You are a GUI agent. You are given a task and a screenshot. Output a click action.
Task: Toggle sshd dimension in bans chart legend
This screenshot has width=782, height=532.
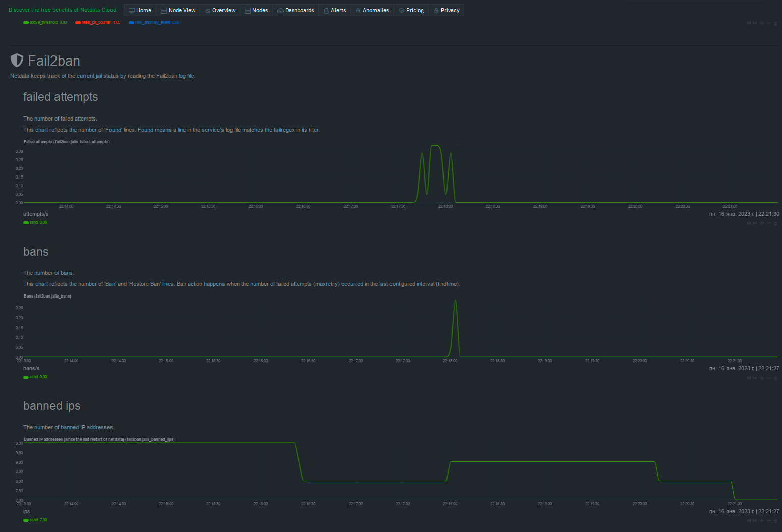(x=33, y=377)
